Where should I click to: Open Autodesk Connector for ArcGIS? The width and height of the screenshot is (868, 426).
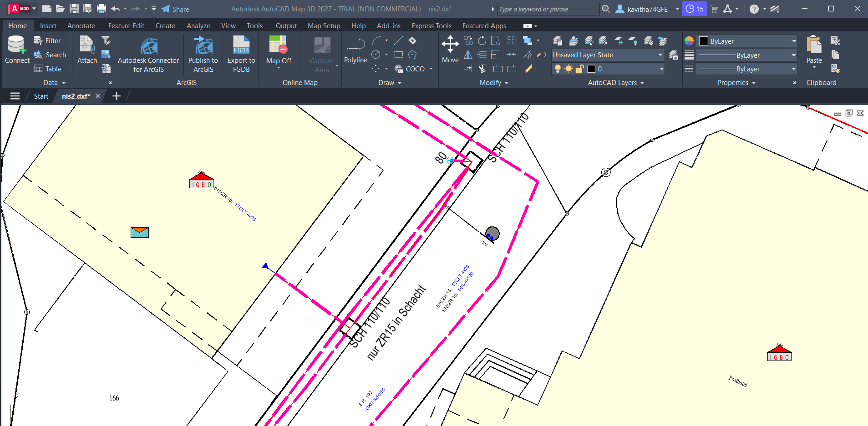(x=148, y=54)
